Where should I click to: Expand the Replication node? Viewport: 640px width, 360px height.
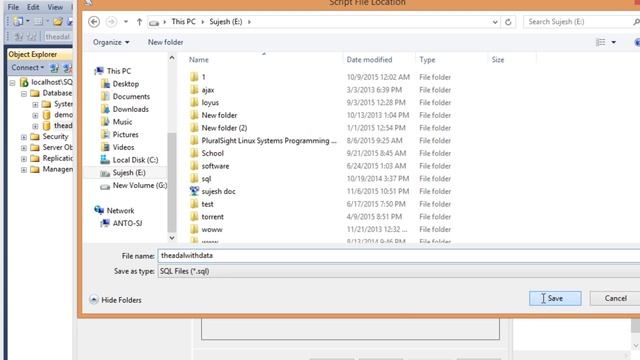(x=24, y=159)
